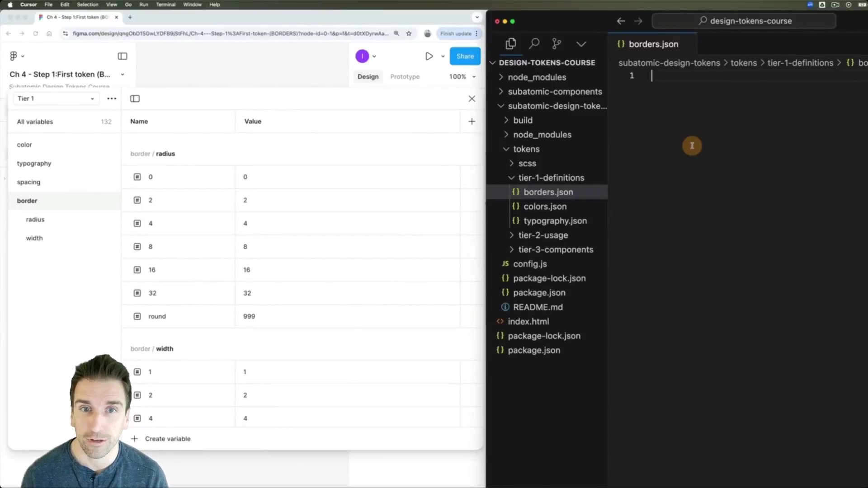Click the value cell showing 32
This screenshot has height=488, width=868.
(x=348, y=293)
